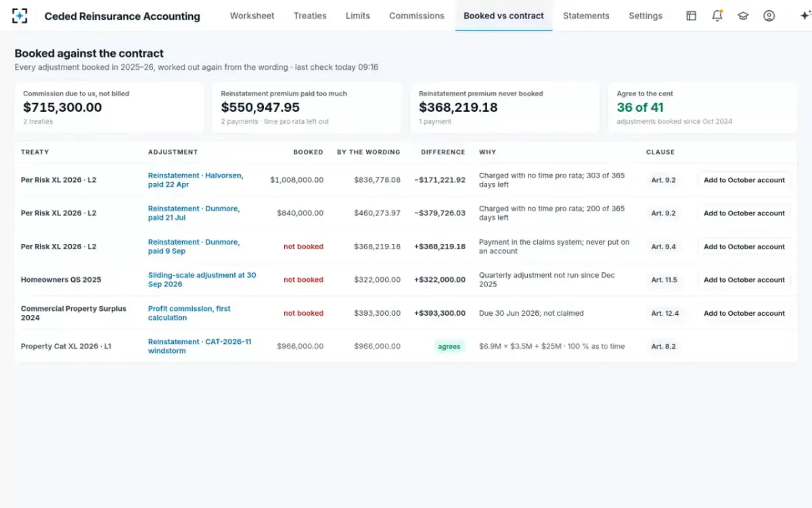Go to the Treaties tab
812x508 pixels.
pyautogui.click(x=310, y=16)
